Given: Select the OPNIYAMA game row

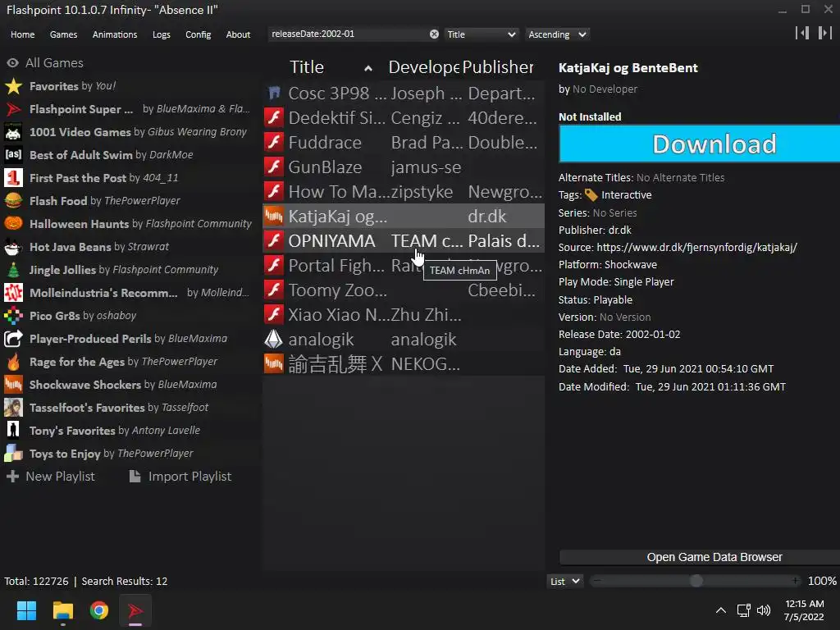Looking at the screenshot, I should click(404, 241).
